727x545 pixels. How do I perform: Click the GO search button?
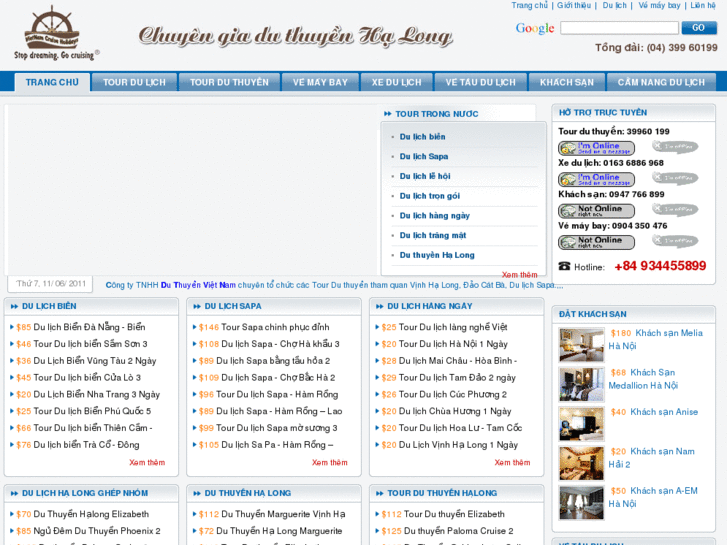[x=699, y=28]
